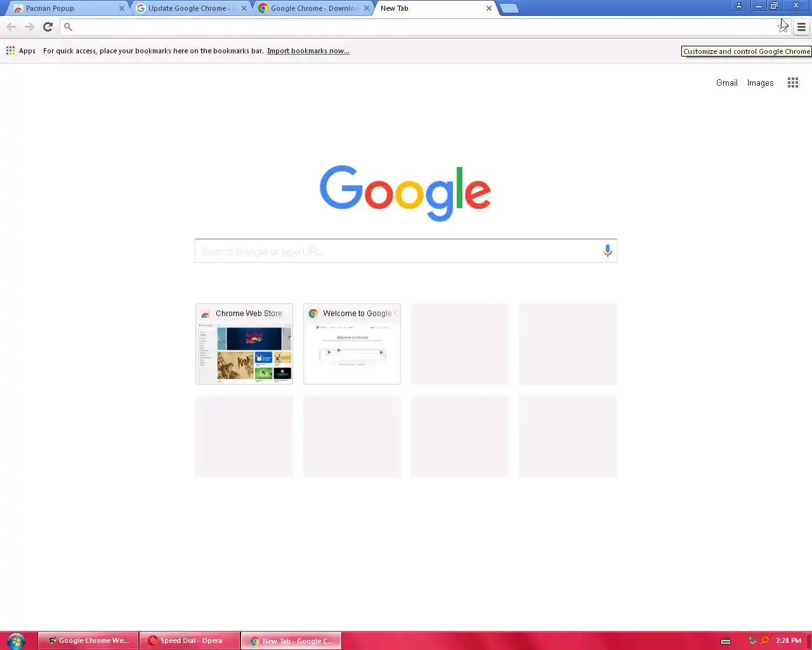Screen dimensions: 812x650
Task: Click the 2:28 PM clock
Action: click(789, 640)
